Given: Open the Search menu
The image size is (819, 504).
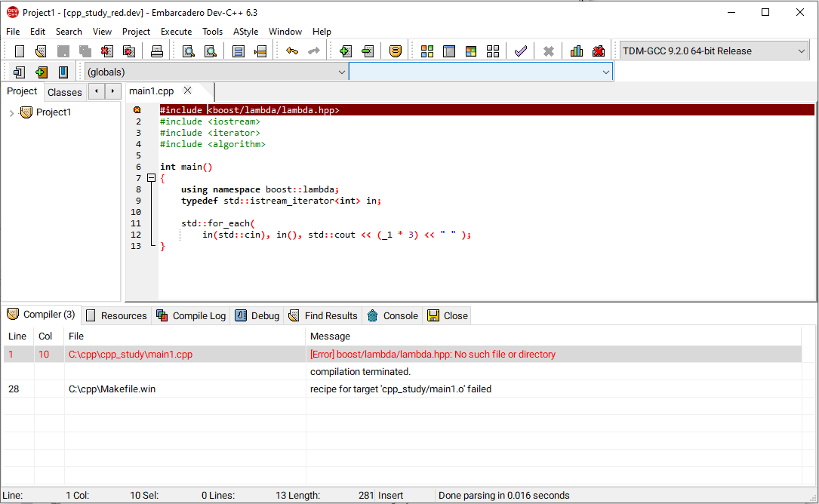Looking at the screenshot, I should click(x=69, y=32).
